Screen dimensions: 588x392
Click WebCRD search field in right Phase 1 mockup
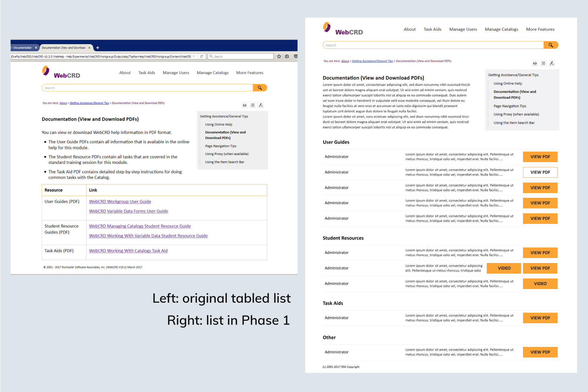click(433, 45)
